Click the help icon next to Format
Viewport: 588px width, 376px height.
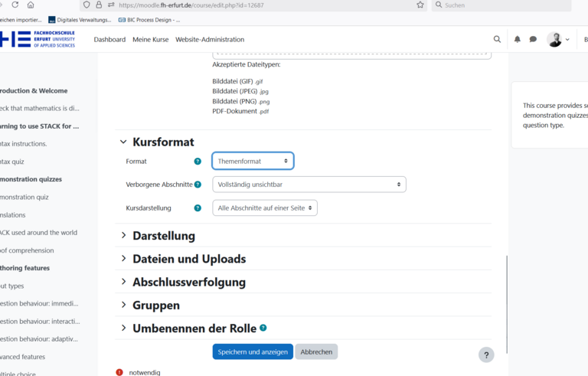click(198, 162)
